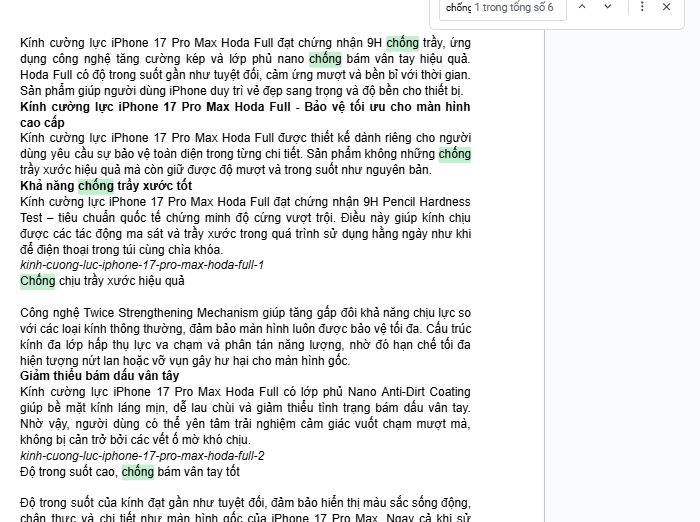
Task: Click bold heading "Bảo vệ tối ưu cho màn hình"
Action: point(387,107)
